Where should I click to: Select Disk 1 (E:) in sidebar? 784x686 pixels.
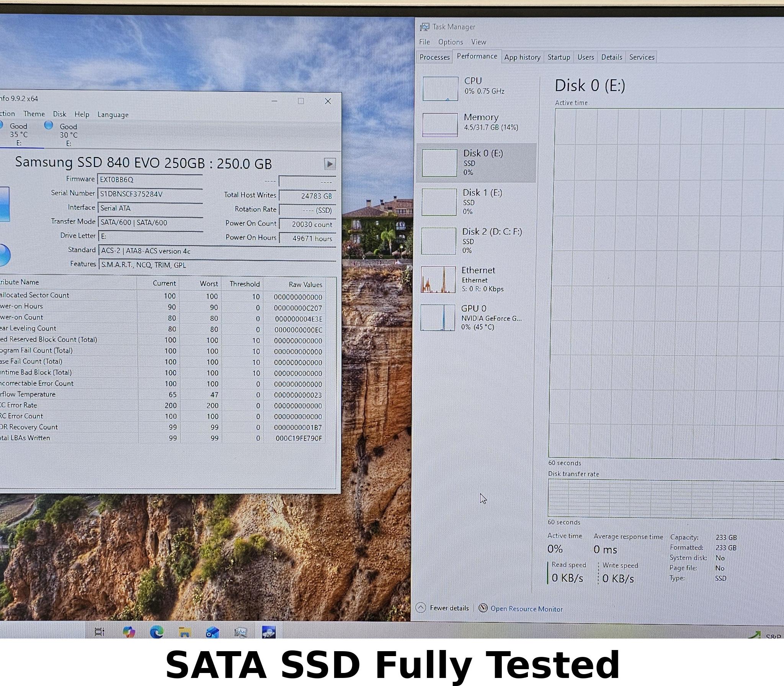[x=477, y=202]
